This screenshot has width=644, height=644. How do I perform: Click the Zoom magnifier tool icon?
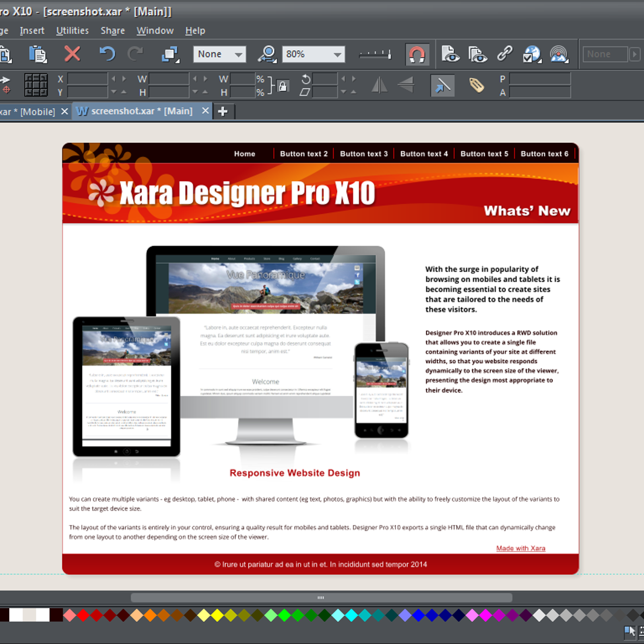coord(267,54)
